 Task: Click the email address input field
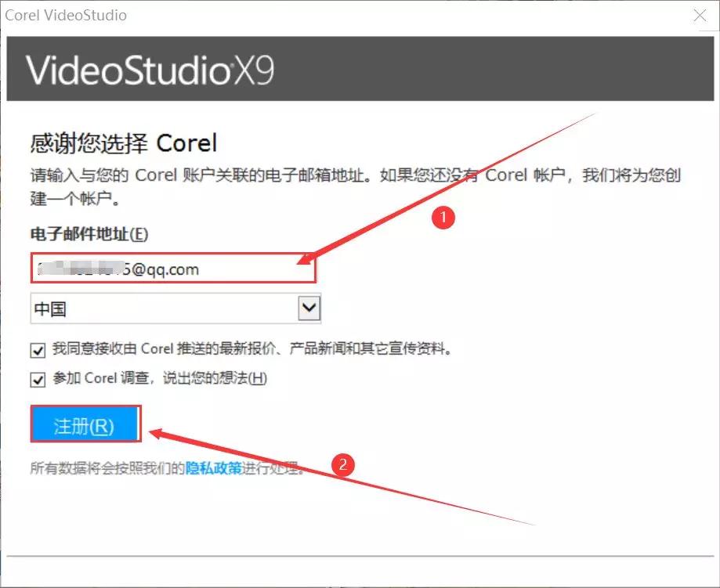click(172, 268)
